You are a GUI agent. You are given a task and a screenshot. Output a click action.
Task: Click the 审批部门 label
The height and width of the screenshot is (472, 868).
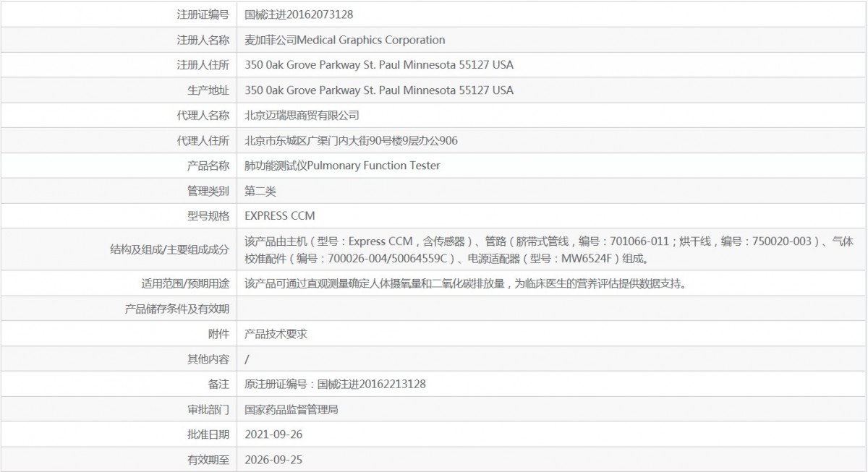[208, 409]
